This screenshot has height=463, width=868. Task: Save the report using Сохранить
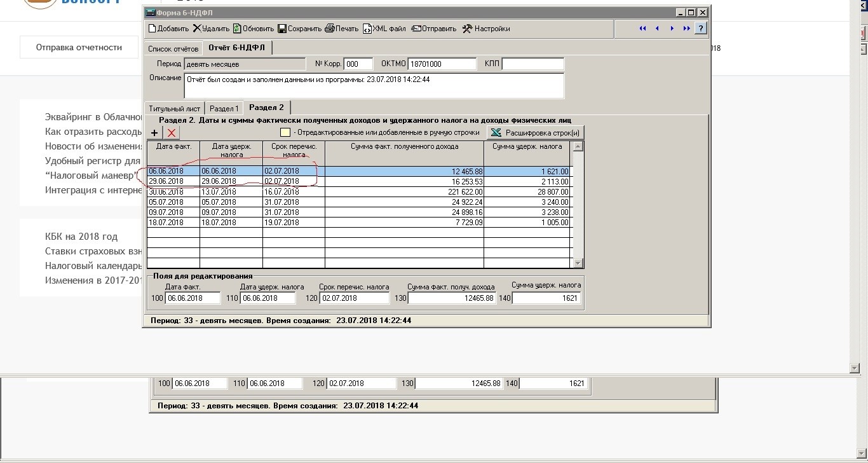[x=299, y=29]
